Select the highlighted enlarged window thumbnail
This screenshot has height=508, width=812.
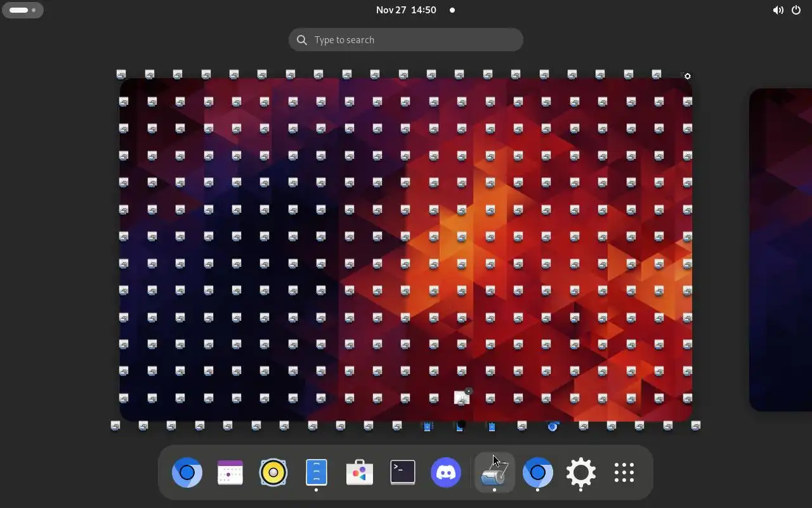(x=461, y=399)
